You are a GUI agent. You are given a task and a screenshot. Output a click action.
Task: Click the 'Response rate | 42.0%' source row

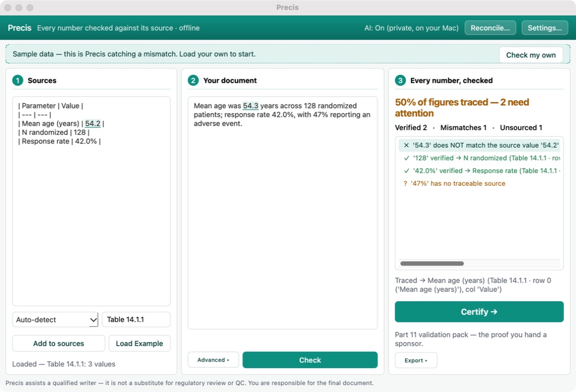59,141
